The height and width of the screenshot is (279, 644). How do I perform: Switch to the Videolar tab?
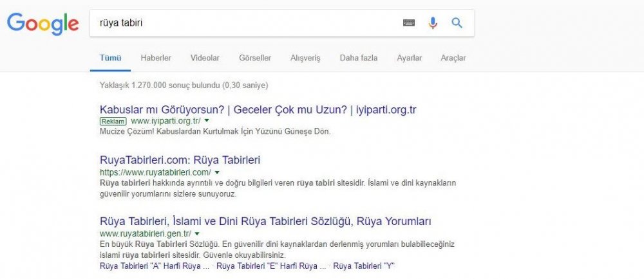(x=205, y=58)
